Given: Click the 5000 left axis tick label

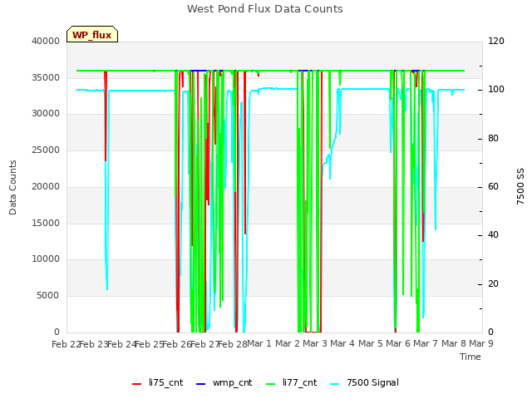Looking at the screenshot, I should pos(48,296).
